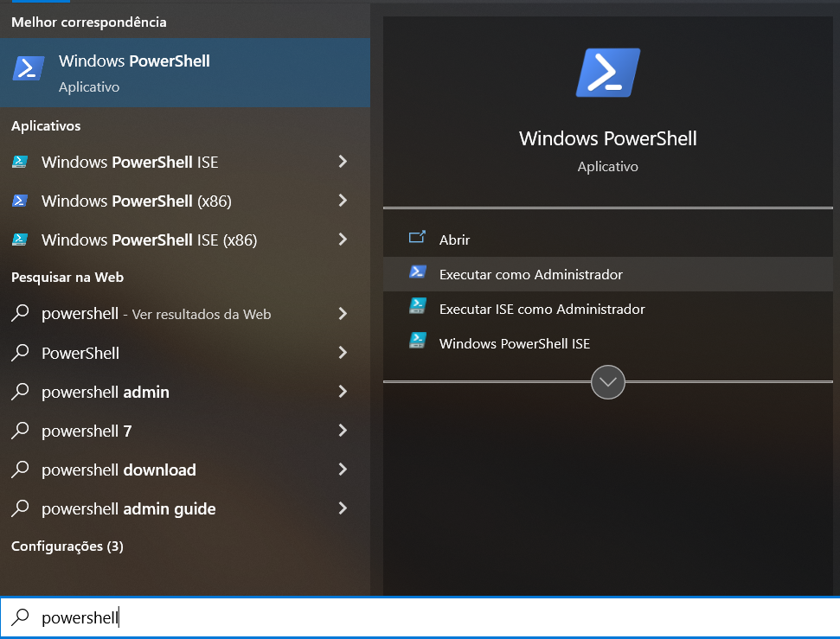Image resolution: width=840 pixels, height=639 pixels.
Task: Expand options for Windows PowerShell ISE (x86)
Action: click(343, 239)
